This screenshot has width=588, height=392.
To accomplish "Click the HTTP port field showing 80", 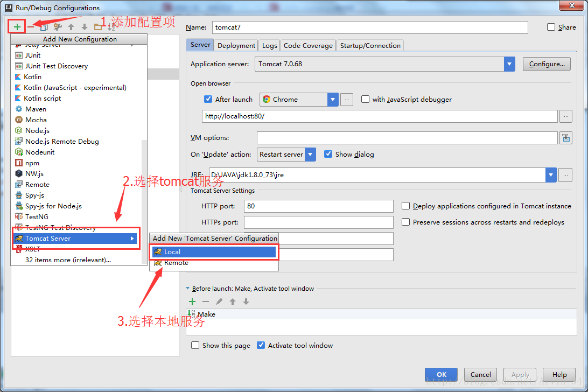I will click(318, 206).
